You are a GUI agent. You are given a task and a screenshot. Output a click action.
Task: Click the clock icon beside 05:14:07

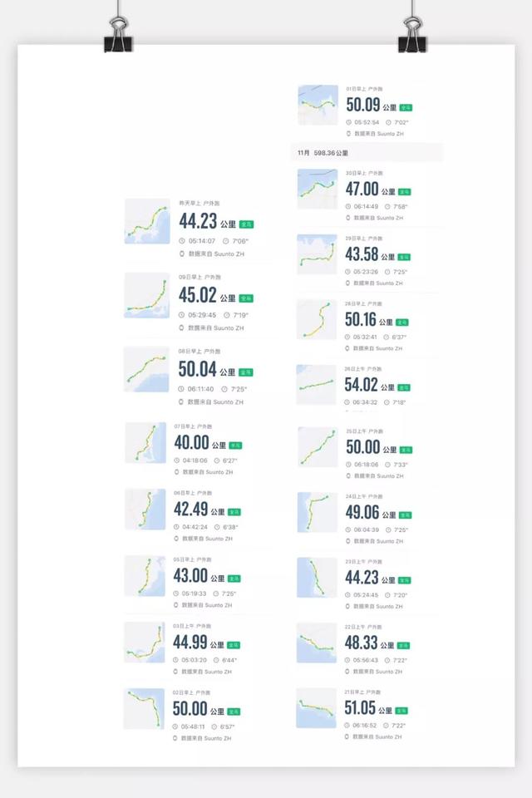[x=182, y=241]
